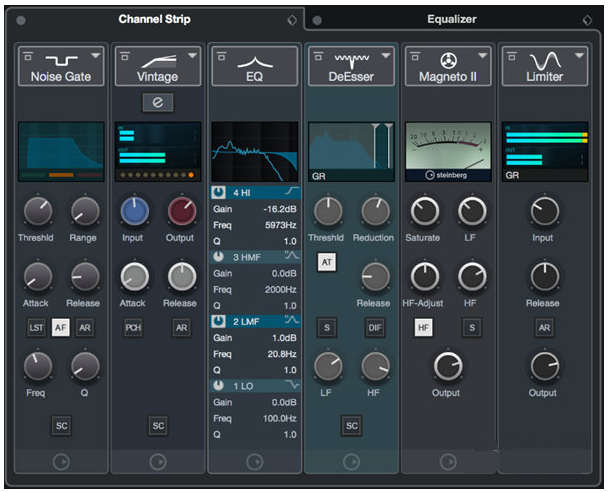Toggle Noise Gate AR auto release
Screen dimensions: 609x492
tap(85, 328)
